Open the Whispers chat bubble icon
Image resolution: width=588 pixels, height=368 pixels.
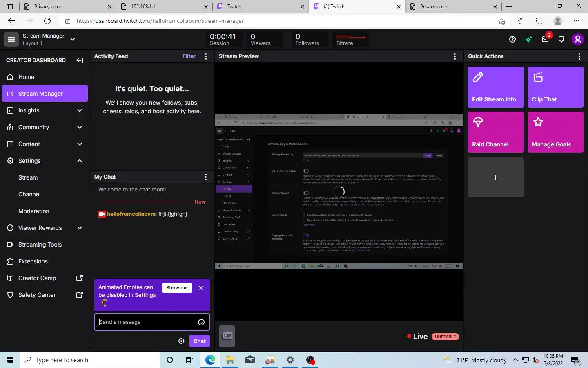pos(561,39)
